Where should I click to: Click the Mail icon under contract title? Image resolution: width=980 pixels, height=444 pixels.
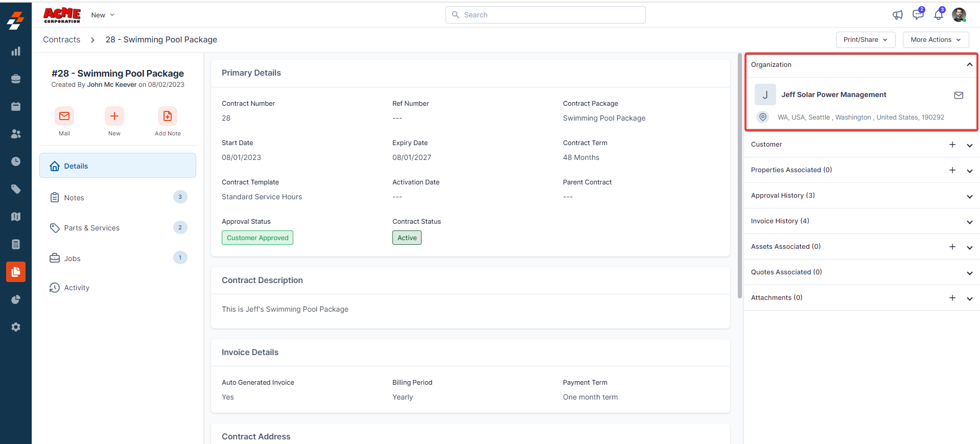[64, 116]
